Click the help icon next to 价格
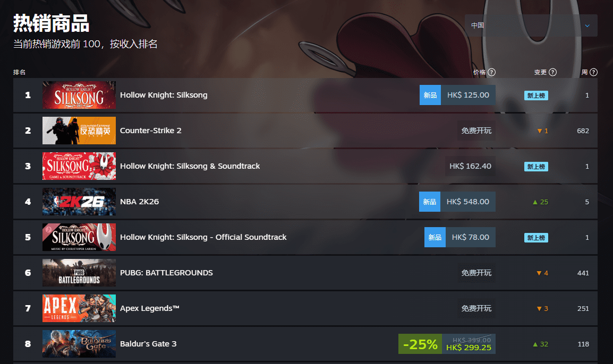 click(492, 72)
